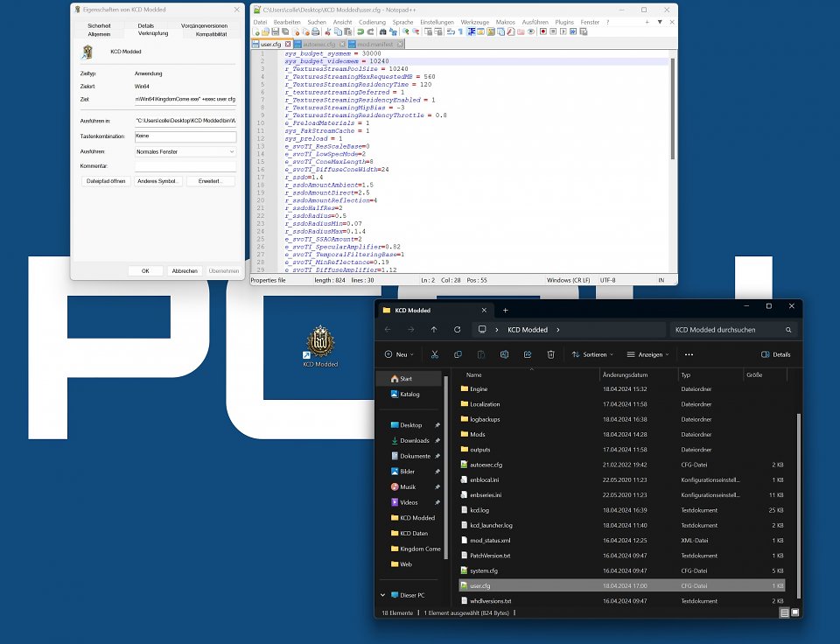
Task: Click the Ziel target path field
Action: point(185,99)
